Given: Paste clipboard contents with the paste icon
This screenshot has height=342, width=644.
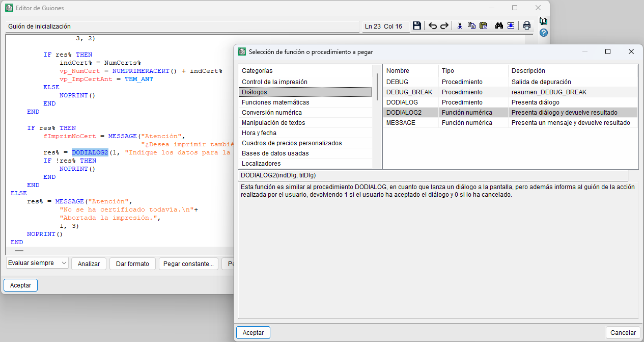Looking at the screenshot, I should 483,25.
